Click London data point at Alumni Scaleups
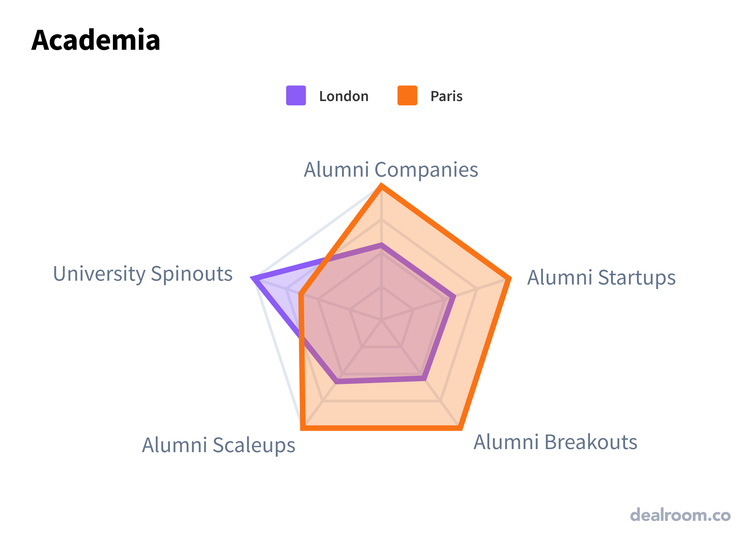The width and height of the screenshot is (756, 539). click(337, 381)
